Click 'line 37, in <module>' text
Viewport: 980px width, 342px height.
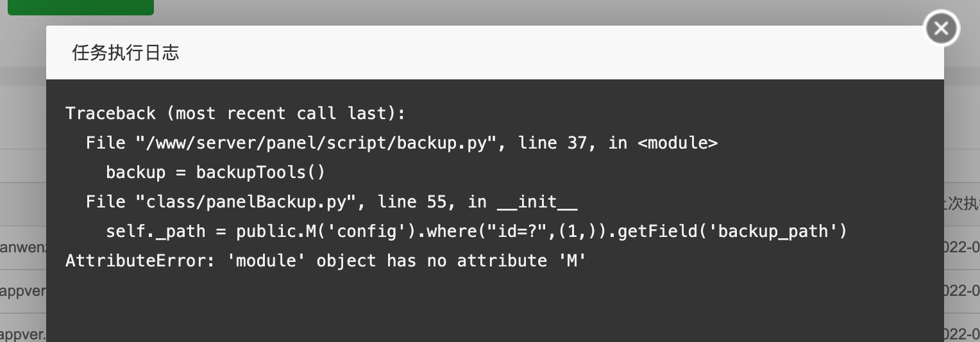618,143
